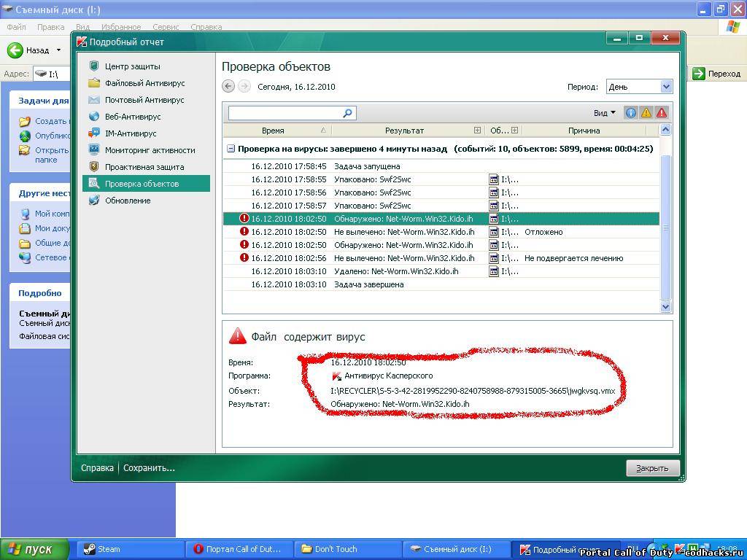The width and height of the screenshot is (747, 560).
Task: Click the пуск Start button
Action: point(34,549)
